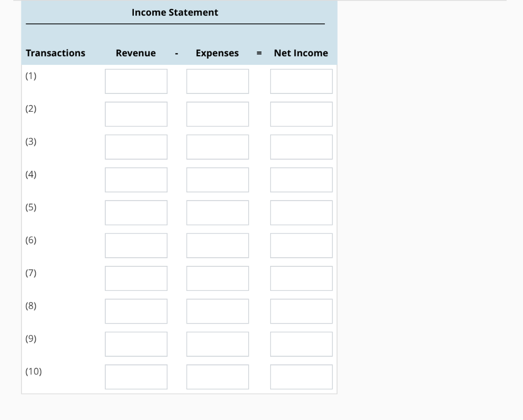Image resolution: width=523 pixels, height=420 pixels.
Task: Focus Revenue field in row (8)
Action: 136,311
